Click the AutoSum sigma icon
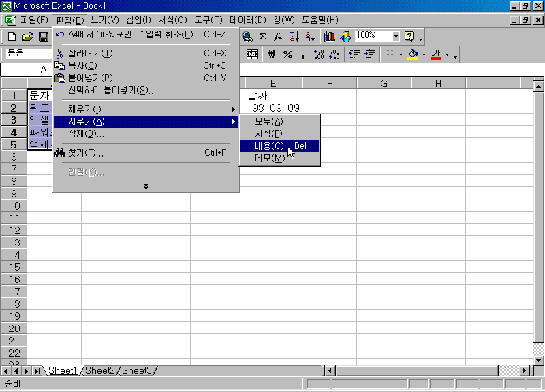The width and height of the screenshot is (545, 392). (x=263, y=37)
